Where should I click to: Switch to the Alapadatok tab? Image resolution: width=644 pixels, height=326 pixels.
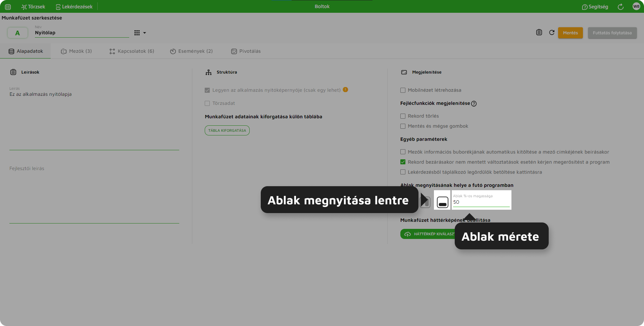tap(26, 51)
